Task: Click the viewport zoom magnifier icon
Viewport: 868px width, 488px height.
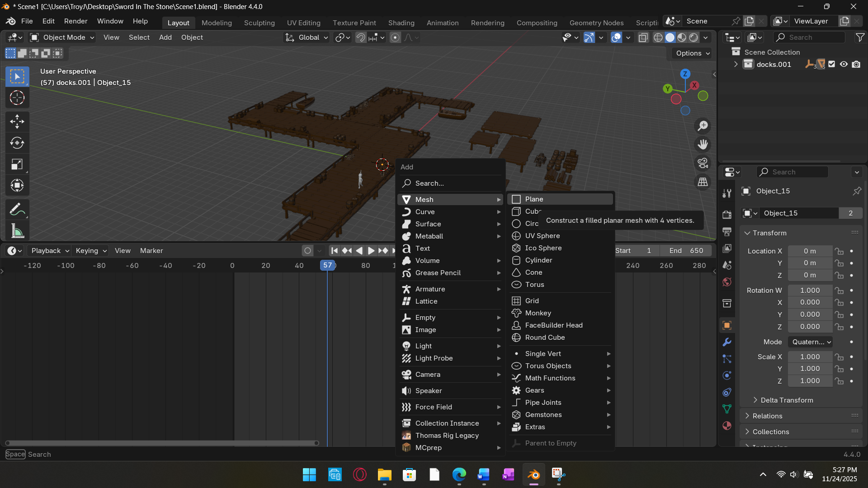Action: [x=703, y=126]
